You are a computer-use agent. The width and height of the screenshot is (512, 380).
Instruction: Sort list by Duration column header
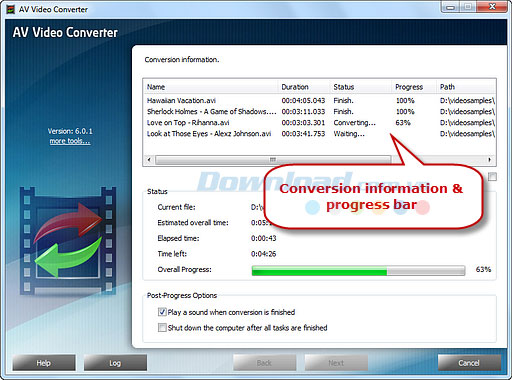click(304, 87)
